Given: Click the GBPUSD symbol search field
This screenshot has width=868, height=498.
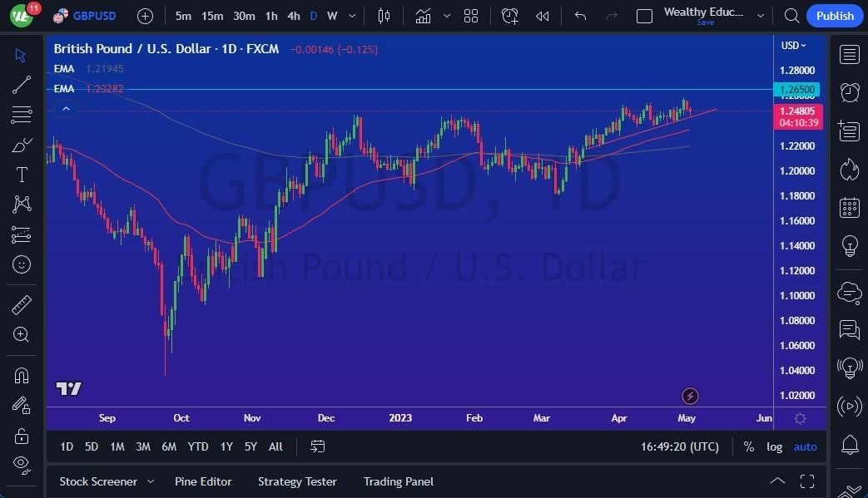Looking at the screenshot, I should pos(94,15).
